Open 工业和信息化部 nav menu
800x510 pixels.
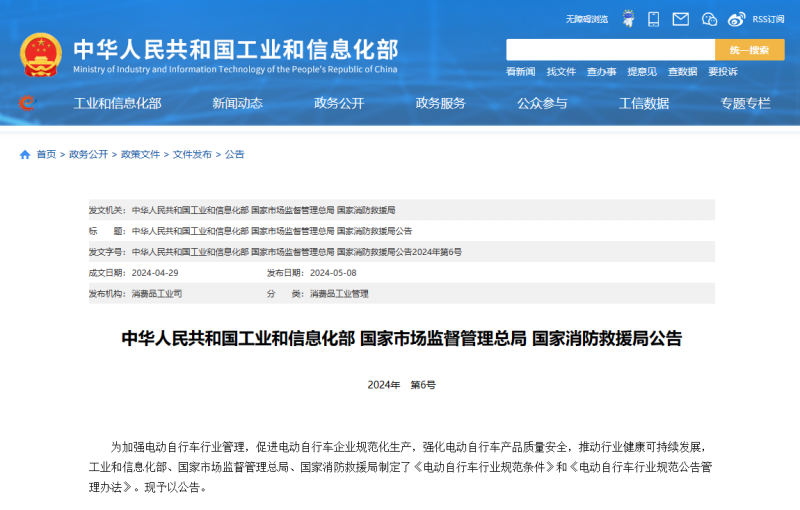117,104
